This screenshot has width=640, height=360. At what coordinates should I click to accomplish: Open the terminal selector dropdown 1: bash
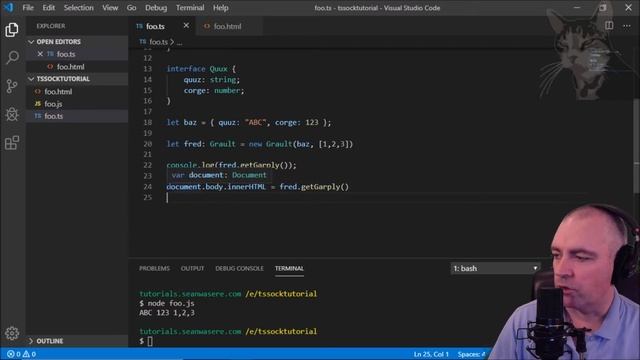coord(495,268)
